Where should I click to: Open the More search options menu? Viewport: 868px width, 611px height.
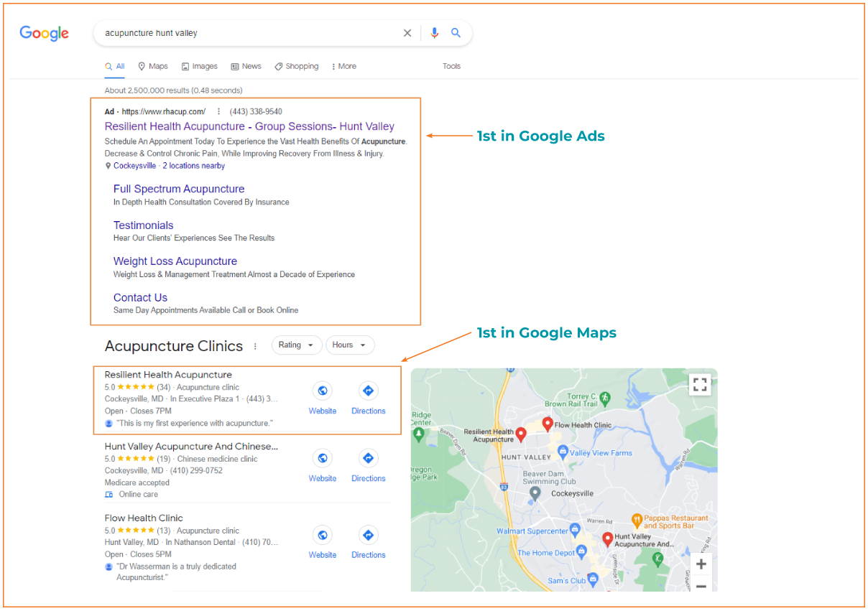point(343,66)
